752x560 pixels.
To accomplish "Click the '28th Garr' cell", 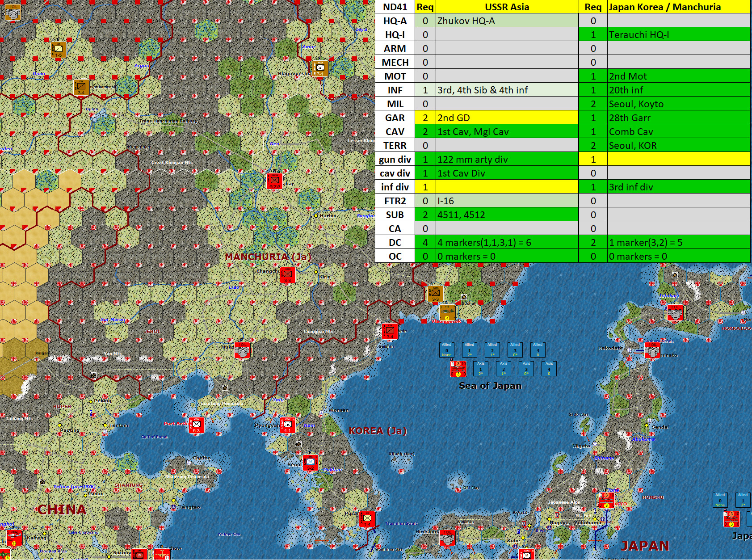I will (678, 118).
